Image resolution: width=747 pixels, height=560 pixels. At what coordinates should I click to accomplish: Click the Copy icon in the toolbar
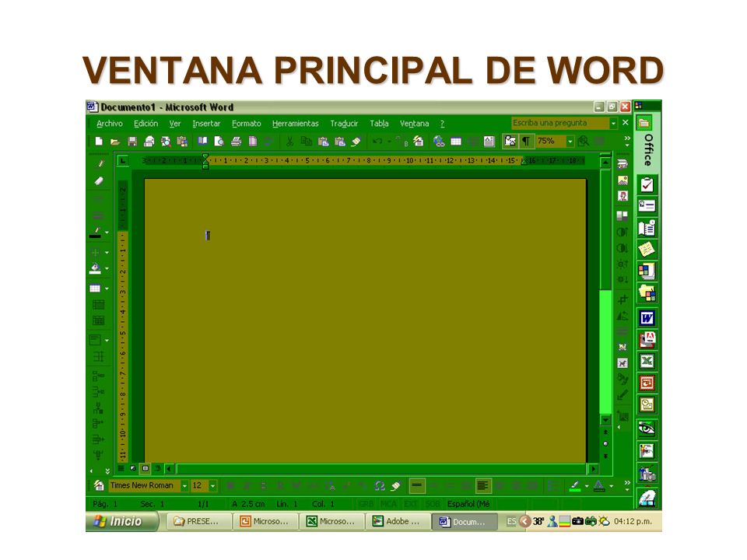click(x=306, y=141)
